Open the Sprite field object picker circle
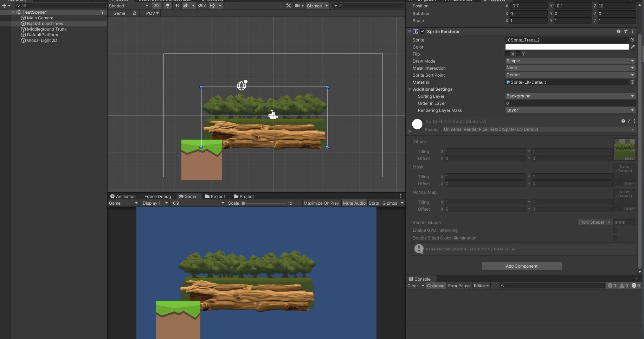The width and height of the screenshot is (644, 339). [632, 40]
